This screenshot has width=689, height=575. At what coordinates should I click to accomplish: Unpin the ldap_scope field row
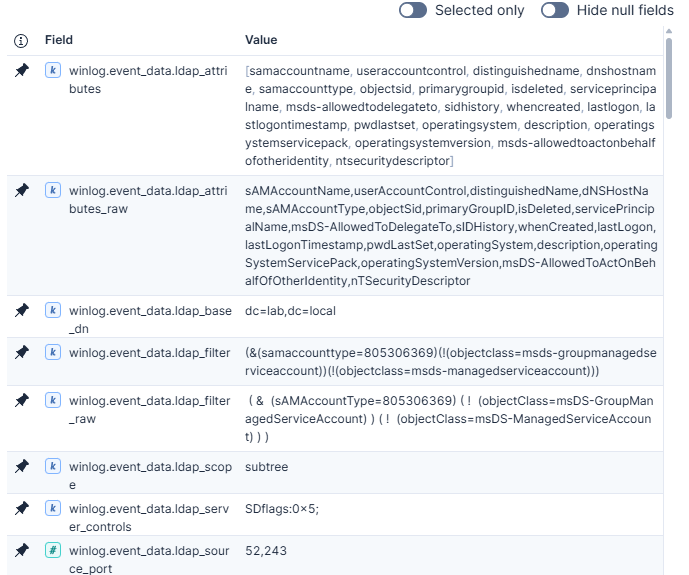pyautogui.click(x=22, y=466)
